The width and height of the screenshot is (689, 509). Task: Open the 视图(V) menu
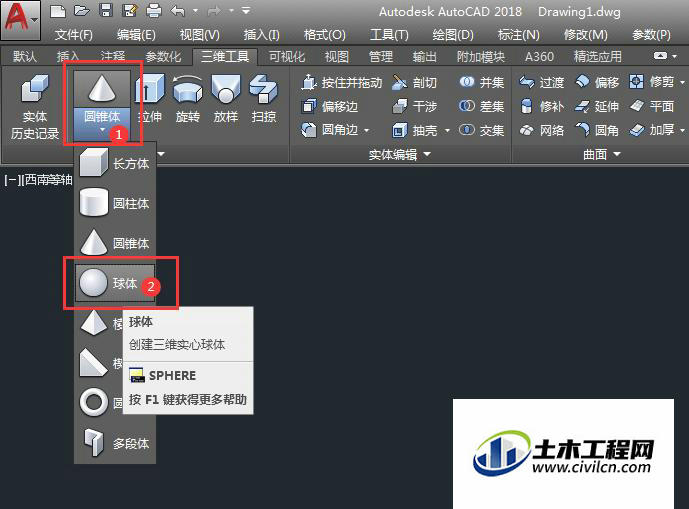199,35
